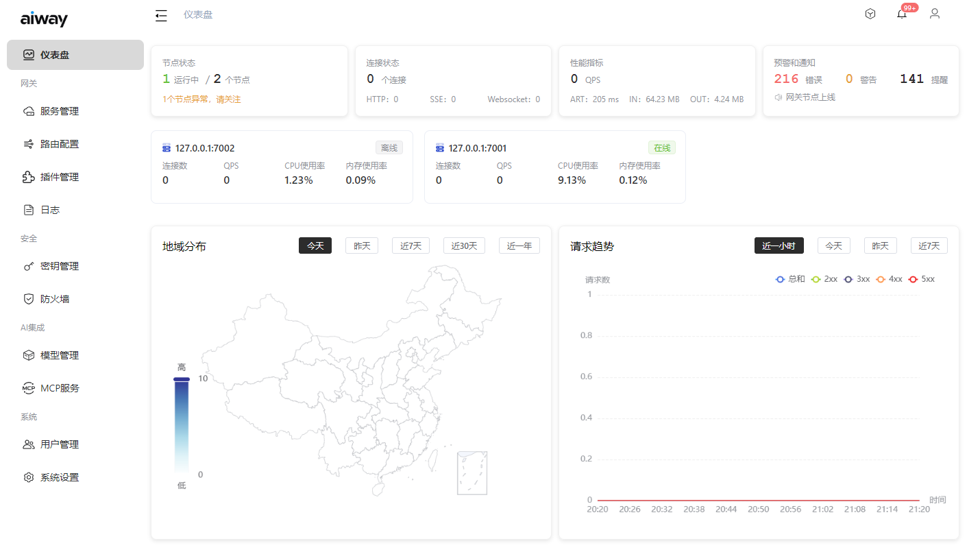Viewport: 980px width, 552px height.
Task: Open 插件管理 from the sidebar
Action: (x=60, y=177)
